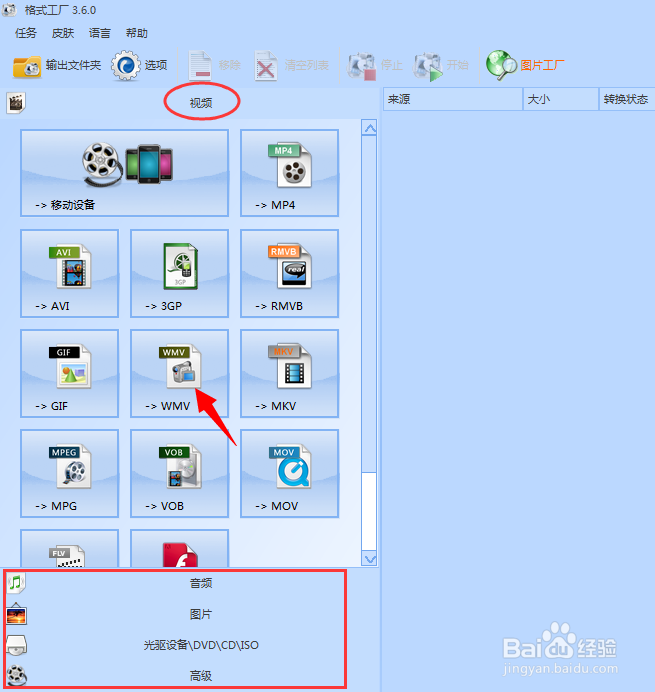The height and width of the screenshot is (692, 655).
Task: Choose the GIF conversion tile
Action: tap(70, 373)
